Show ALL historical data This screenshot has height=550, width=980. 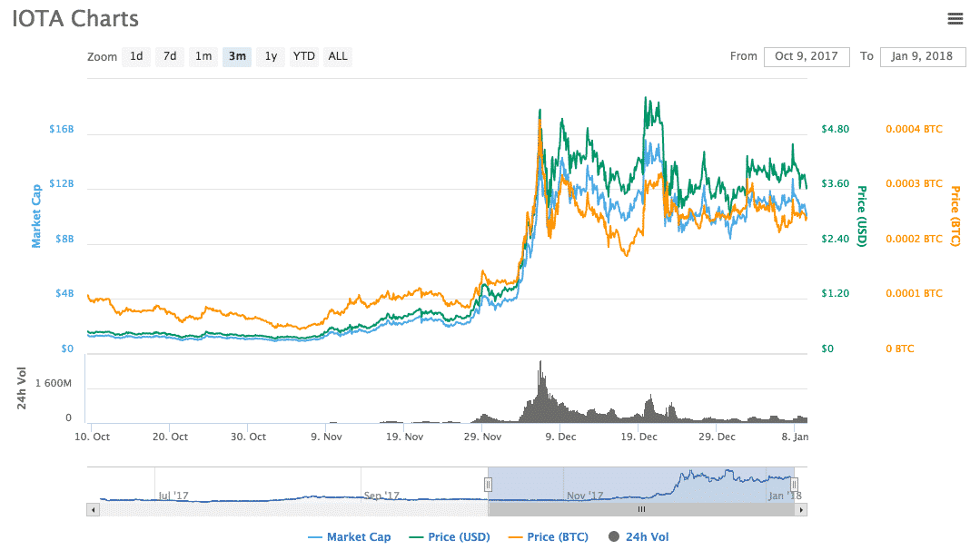(x=338, y=56)
